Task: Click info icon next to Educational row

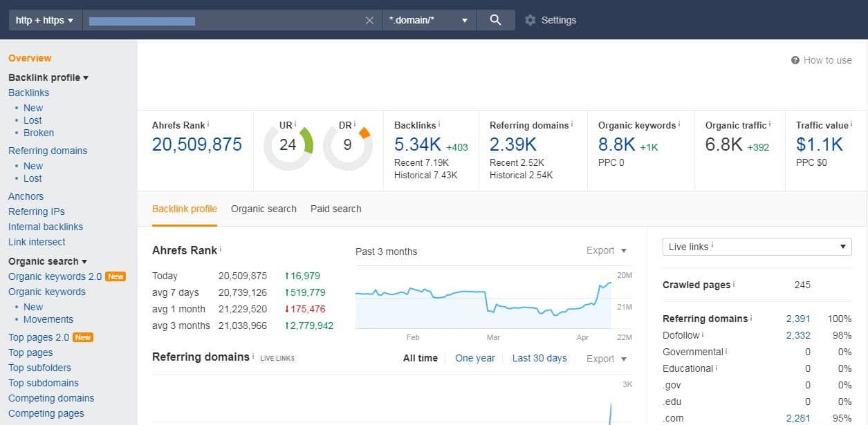Action: pos(717,367)
